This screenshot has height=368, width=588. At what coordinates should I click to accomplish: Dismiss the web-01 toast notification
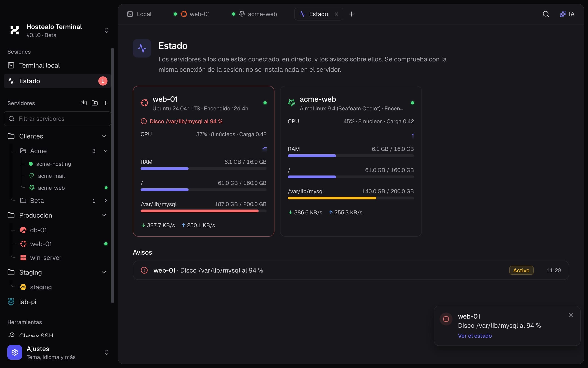[571, 315]
